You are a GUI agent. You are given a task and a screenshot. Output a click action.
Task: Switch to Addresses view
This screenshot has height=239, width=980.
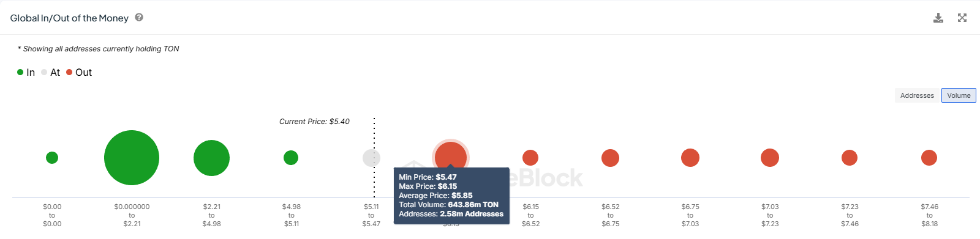(x=917, y=95)
